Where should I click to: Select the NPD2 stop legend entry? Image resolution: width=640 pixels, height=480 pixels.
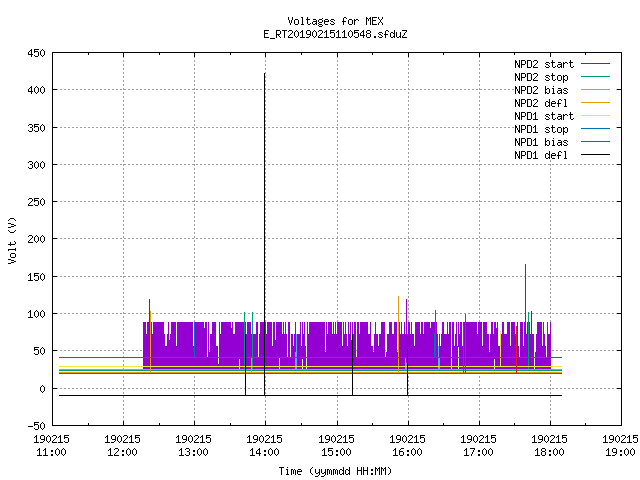pos(541,77)
